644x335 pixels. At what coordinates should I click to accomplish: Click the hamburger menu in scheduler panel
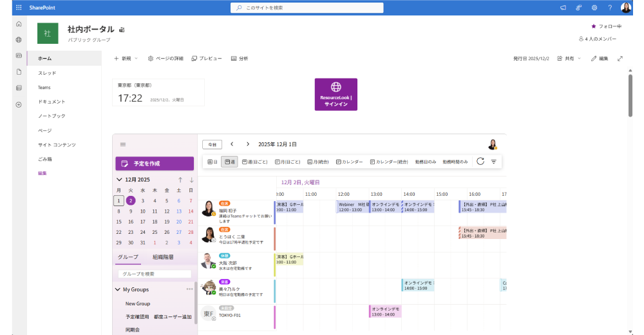tap(123, 144)
